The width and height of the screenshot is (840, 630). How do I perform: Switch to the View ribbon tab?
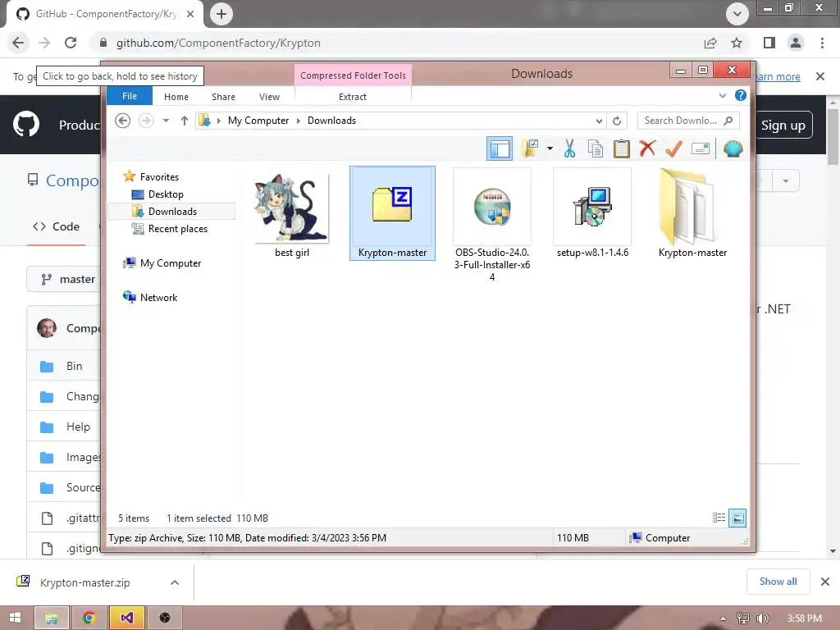coord(269,97)
